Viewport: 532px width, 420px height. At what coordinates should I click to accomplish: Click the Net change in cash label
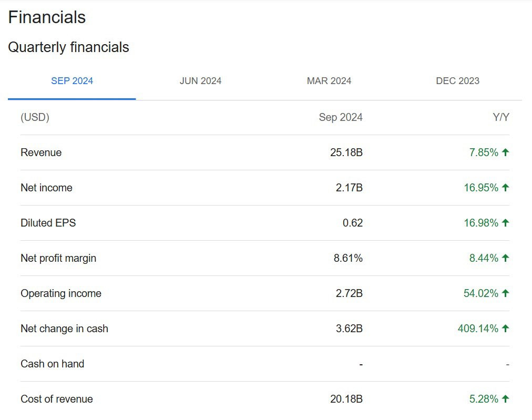click(x=65, y=329)
